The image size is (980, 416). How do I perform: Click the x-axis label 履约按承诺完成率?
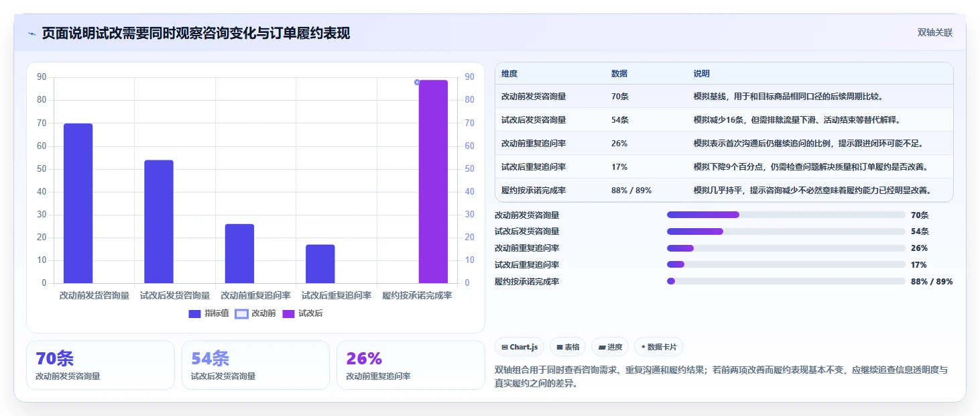[417, 295]
